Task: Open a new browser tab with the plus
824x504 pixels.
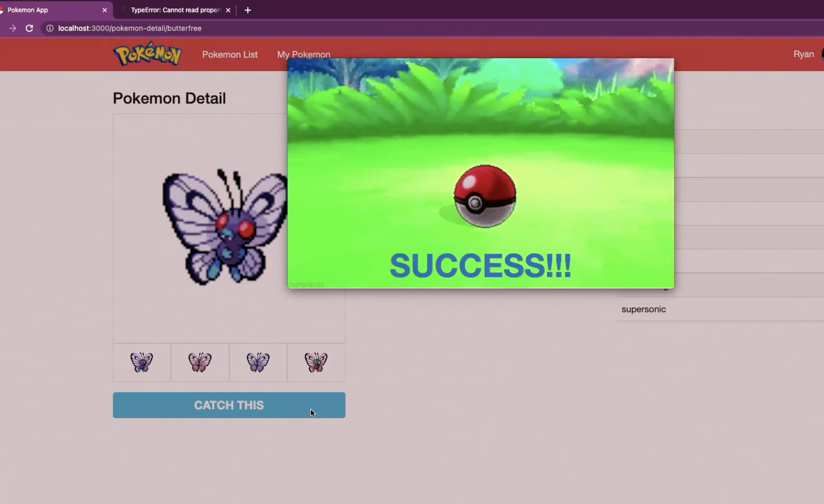Action: pyautogui.click(x=248, y=10)
